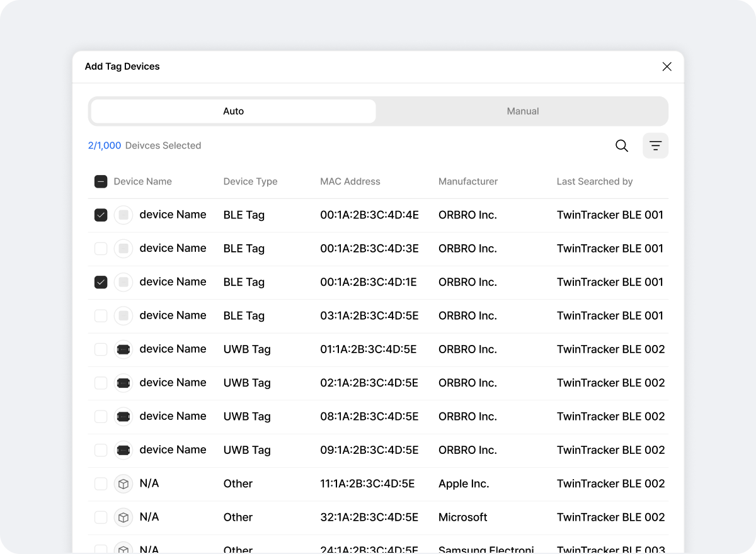The width and height of the screenshot is (756, 554).
Task: Click the box icon for Microsoft device
Action: (x=123, y=517)
